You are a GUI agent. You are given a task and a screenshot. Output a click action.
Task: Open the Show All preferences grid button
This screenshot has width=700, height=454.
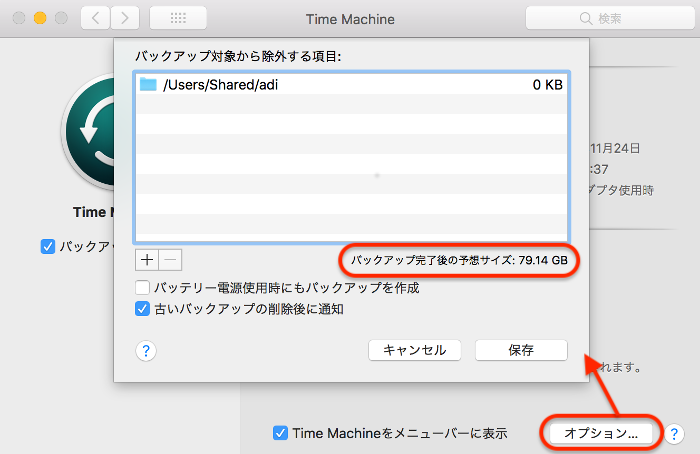click(x=178, y=18)
